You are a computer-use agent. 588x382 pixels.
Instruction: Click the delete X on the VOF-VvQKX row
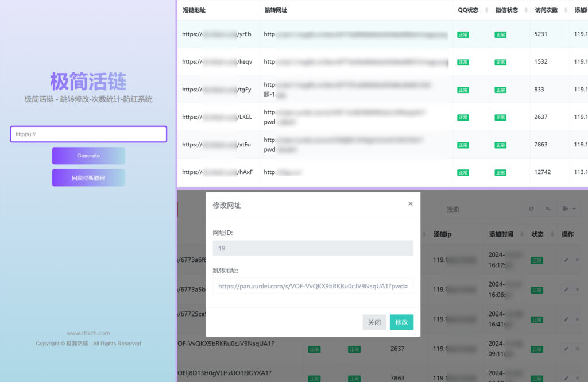(577, 349)
